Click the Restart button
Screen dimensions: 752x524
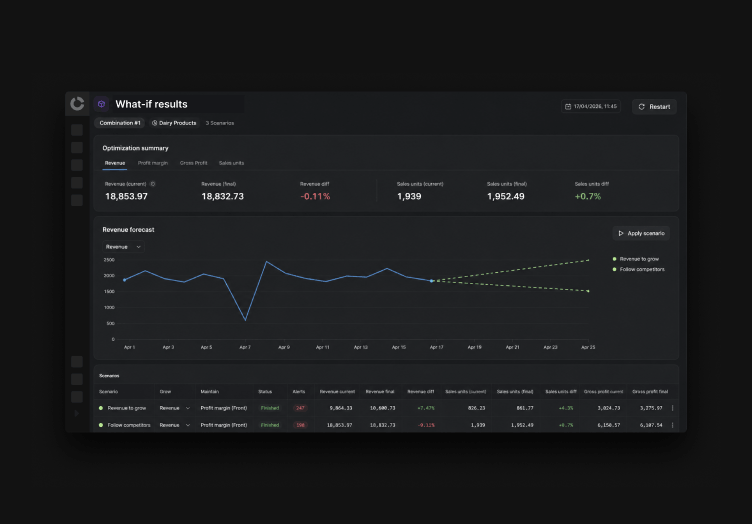pyautogui.click(x=654, y=106)
